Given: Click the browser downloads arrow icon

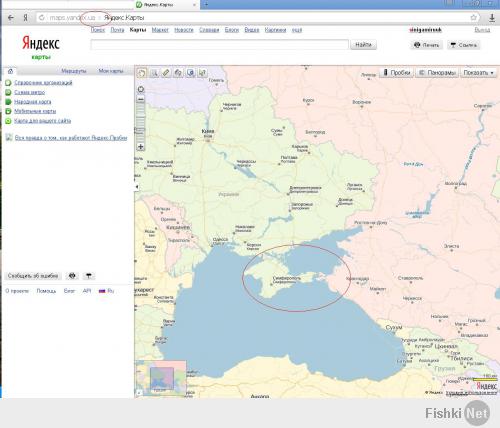Looking at the screenshot, I should point(492,18).
